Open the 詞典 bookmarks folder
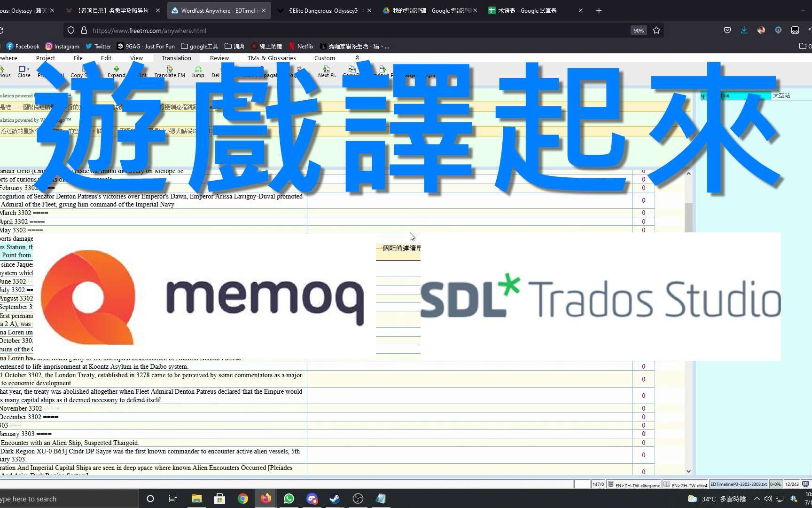The image size is (812, 508). click(x=234, y=46)
